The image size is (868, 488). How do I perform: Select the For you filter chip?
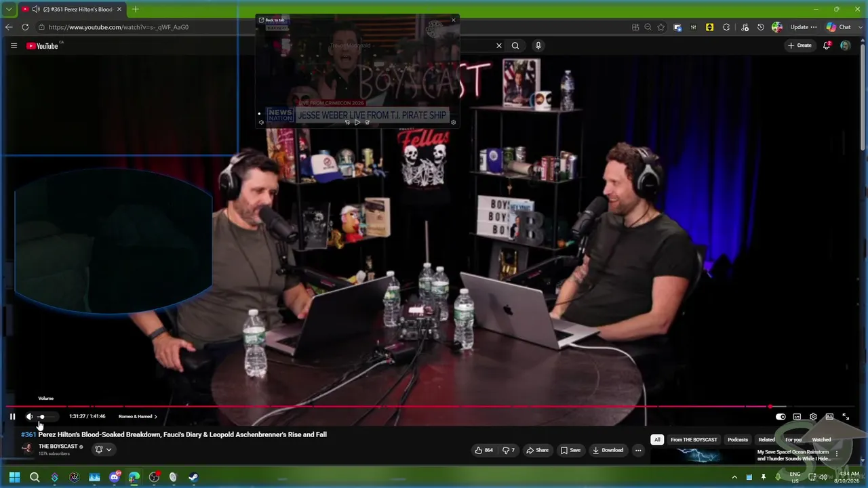[793, 440]
